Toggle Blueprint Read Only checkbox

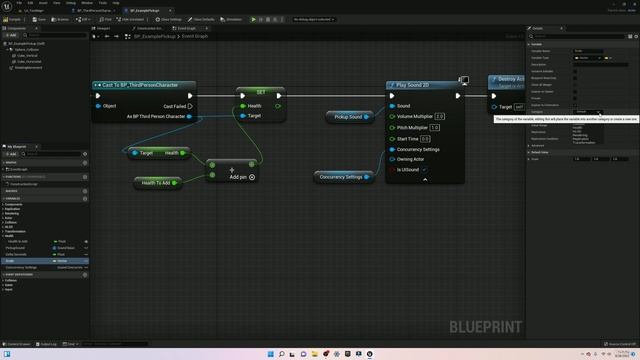click(x=575, y=78)
